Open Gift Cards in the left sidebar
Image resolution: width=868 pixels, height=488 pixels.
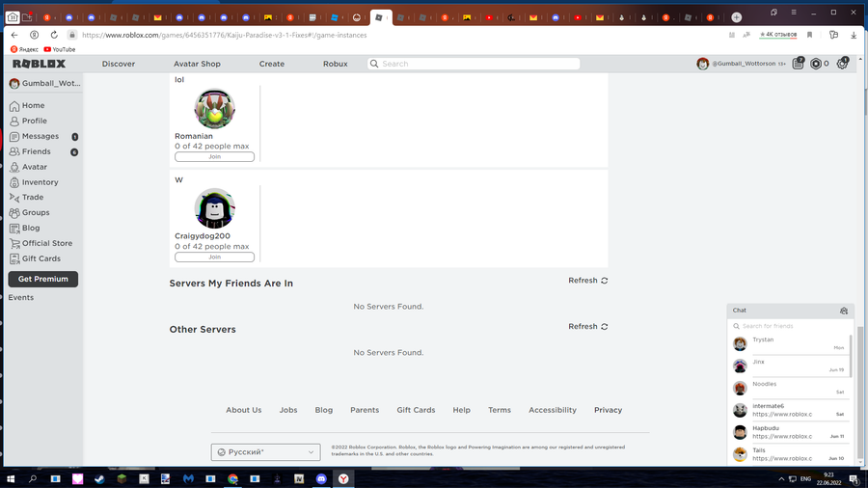coord(41,258)
